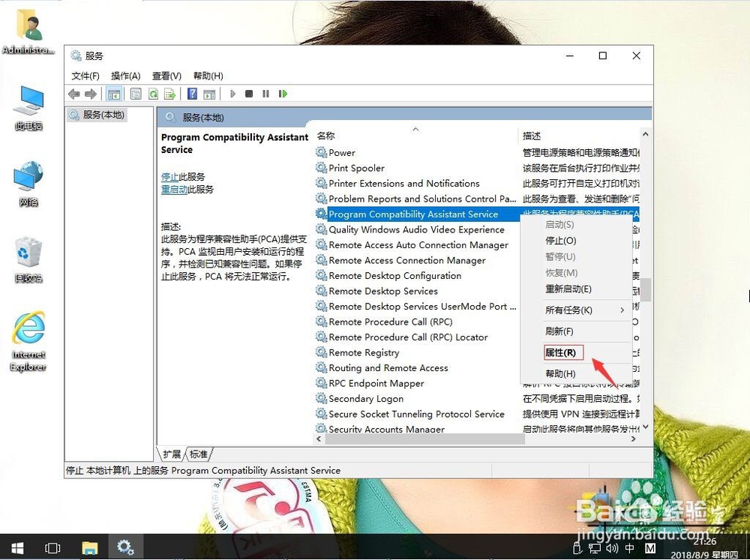This screenshot has height=560, width=750.
Task: Toggle the action pane toolbar icon
Action: [209, 94]
